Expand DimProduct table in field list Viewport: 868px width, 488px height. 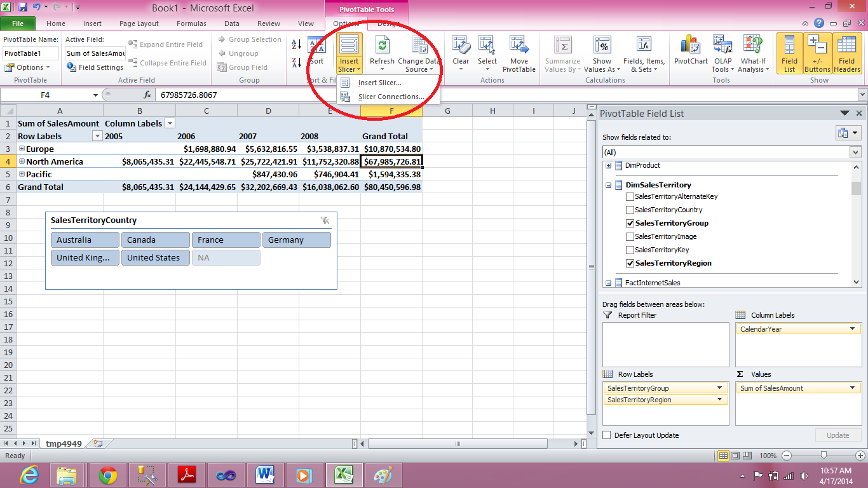click(608, 165)
